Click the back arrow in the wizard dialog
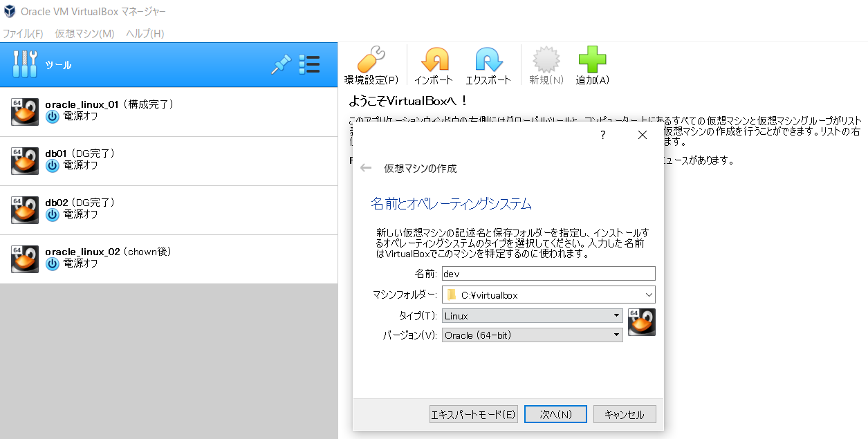868x439 pixels. tap(366, 168)
